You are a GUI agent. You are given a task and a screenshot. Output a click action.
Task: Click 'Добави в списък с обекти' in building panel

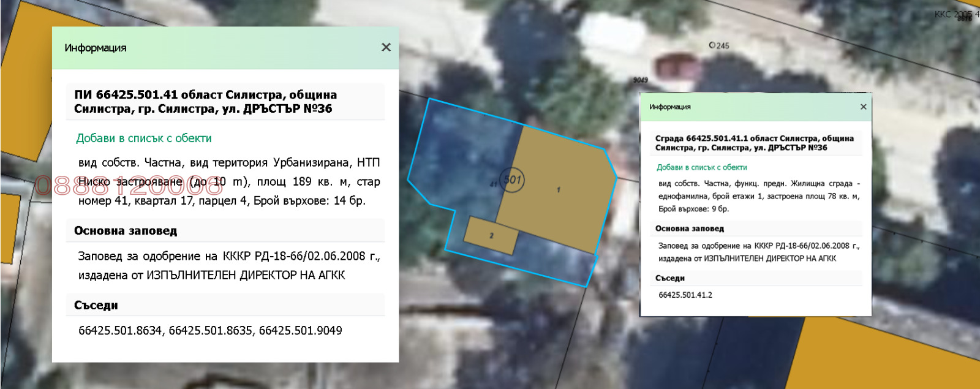point(701,167)
